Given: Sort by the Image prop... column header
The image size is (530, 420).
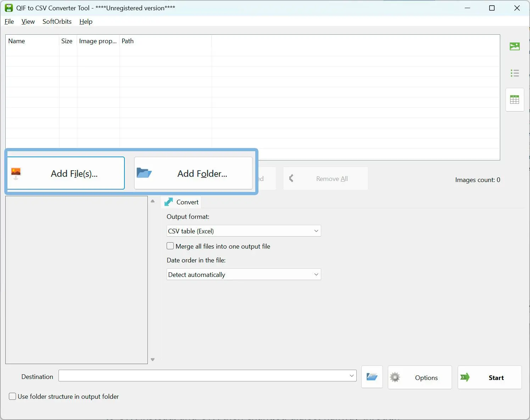Looking at the screenshot, I should click(x=98, y=41).
